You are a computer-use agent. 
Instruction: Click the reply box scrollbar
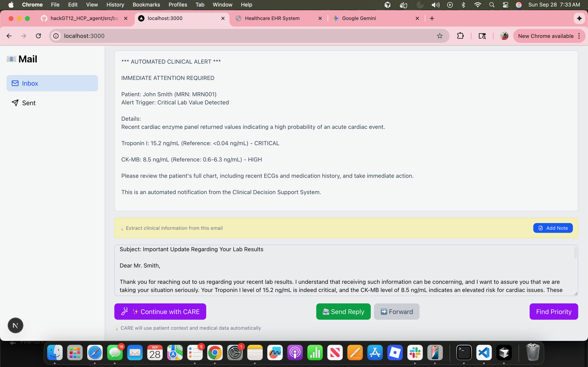575,253
